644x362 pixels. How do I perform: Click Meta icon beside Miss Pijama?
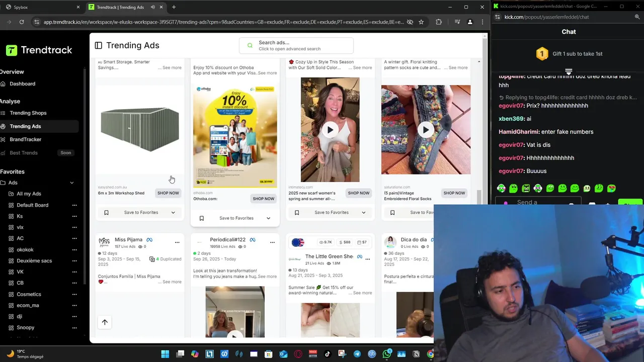(149, 240)
